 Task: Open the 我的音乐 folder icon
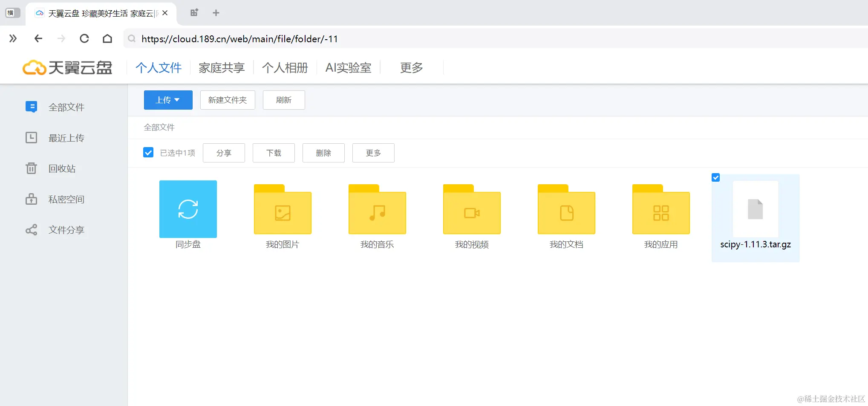pos(377,209)
